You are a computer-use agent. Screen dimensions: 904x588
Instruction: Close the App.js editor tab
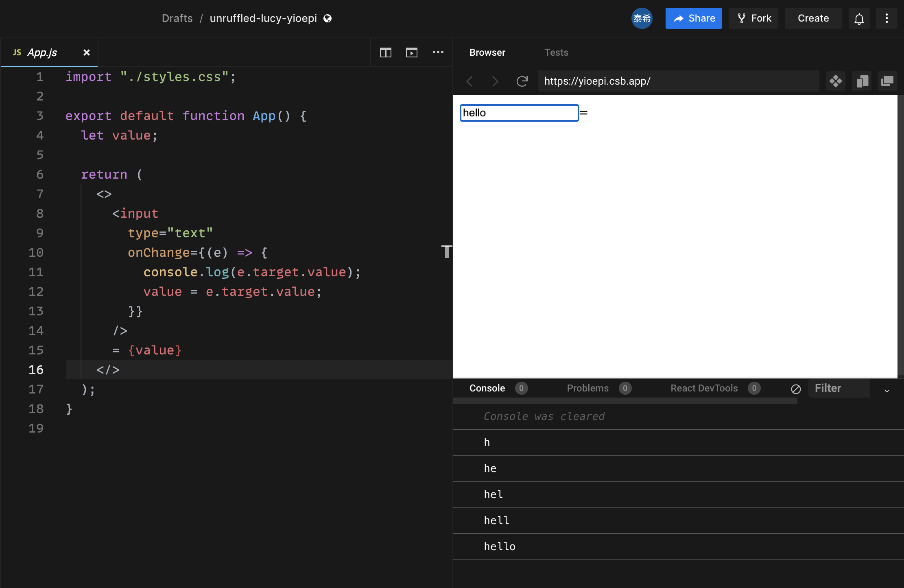(86, 52)
